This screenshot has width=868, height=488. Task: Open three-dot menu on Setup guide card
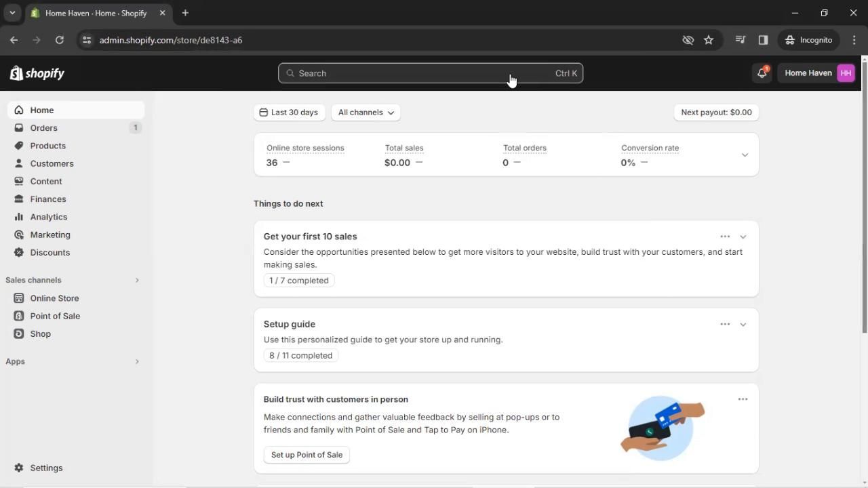[725, 324]
